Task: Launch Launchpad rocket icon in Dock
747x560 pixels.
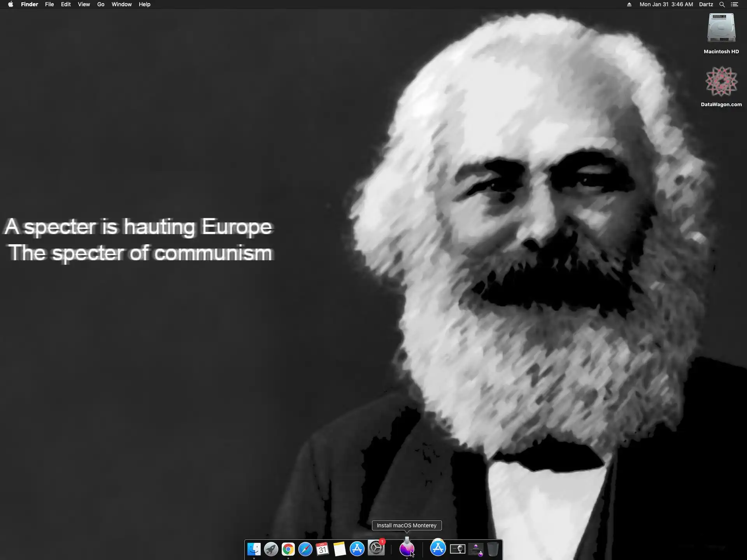Action: click(x=271, y=549)
